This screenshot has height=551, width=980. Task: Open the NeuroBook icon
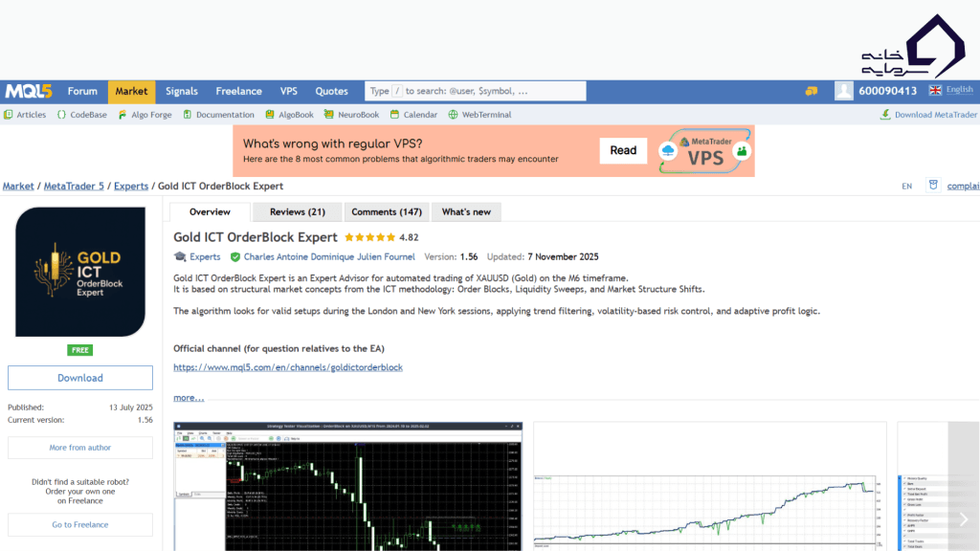coord(329,114)
